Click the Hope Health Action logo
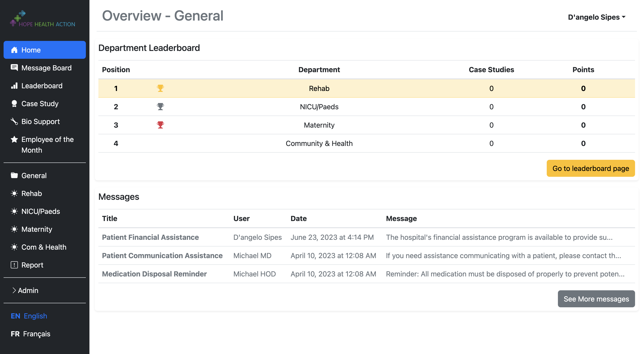 coord(42,19)
